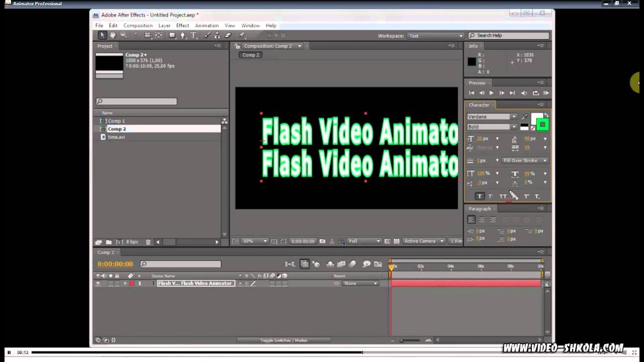This screenshot has width=644, height=362.
Task: Click the Graph Editor icon in timeline
Action: (x=378, y=263)
